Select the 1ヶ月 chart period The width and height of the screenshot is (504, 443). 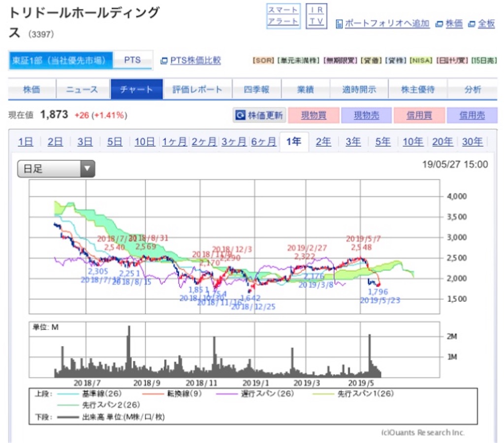(x=174, y=142)
